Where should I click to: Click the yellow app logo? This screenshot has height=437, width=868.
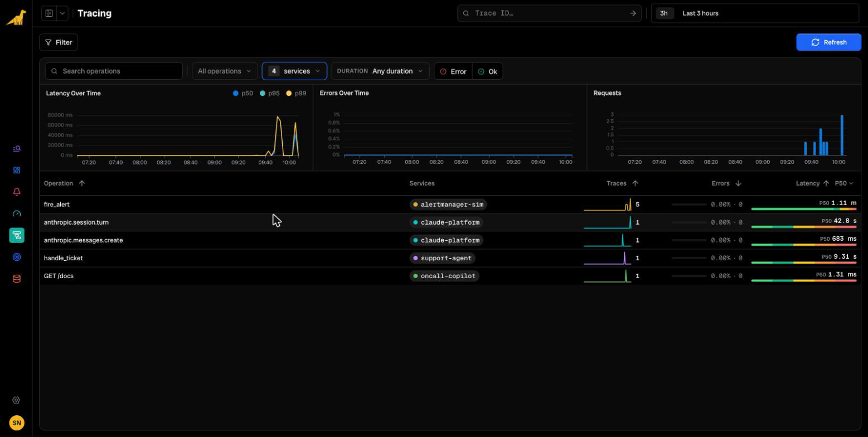coord(17,17)
